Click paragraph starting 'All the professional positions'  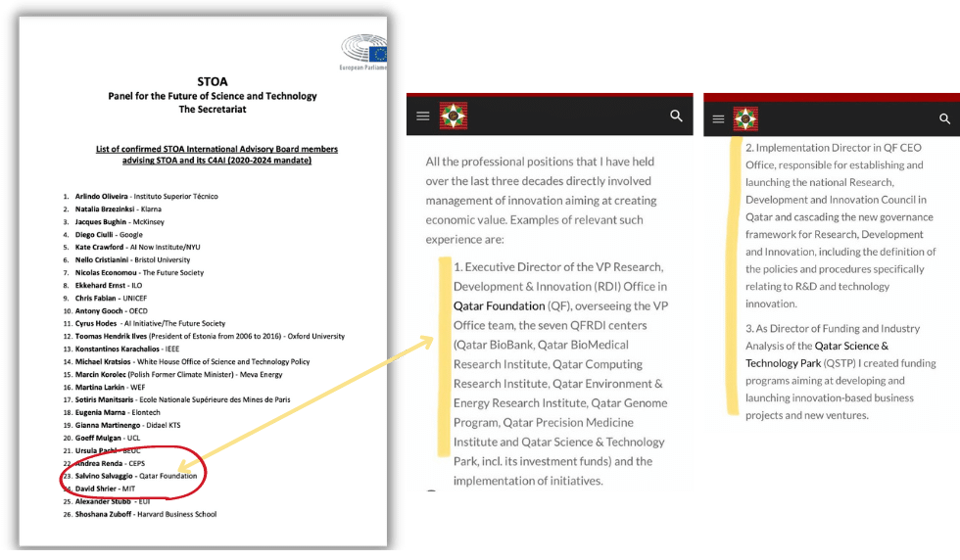[x=541, y=201]
